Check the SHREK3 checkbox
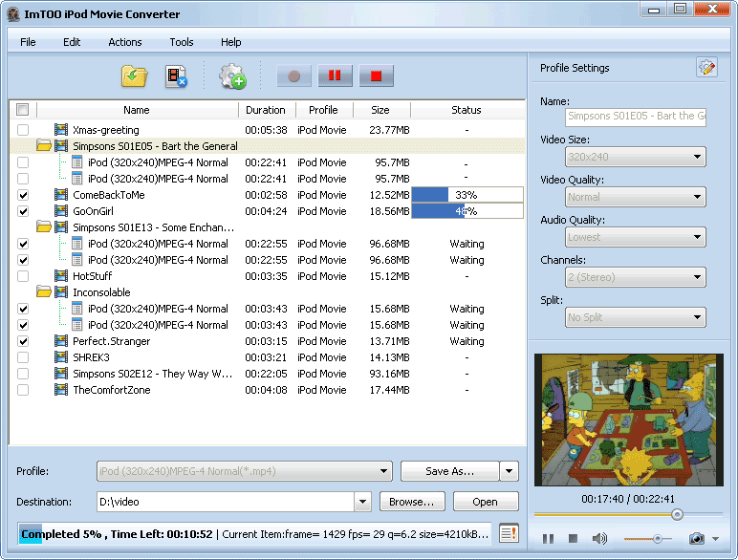The height and width of the screenshot is (560, 738). click(x=23, y=357)
